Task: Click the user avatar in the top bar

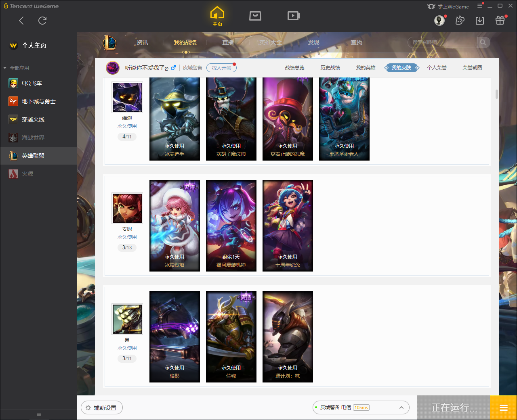Action: point(439,20)
